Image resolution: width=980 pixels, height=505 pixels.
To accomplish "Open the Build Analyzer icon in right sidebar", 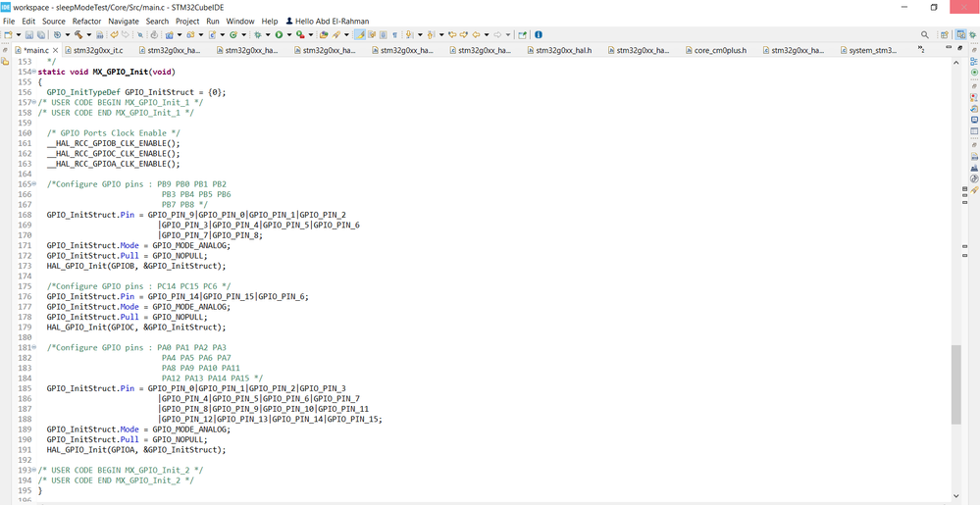I will pyautogui.click(x=974, y=156).
